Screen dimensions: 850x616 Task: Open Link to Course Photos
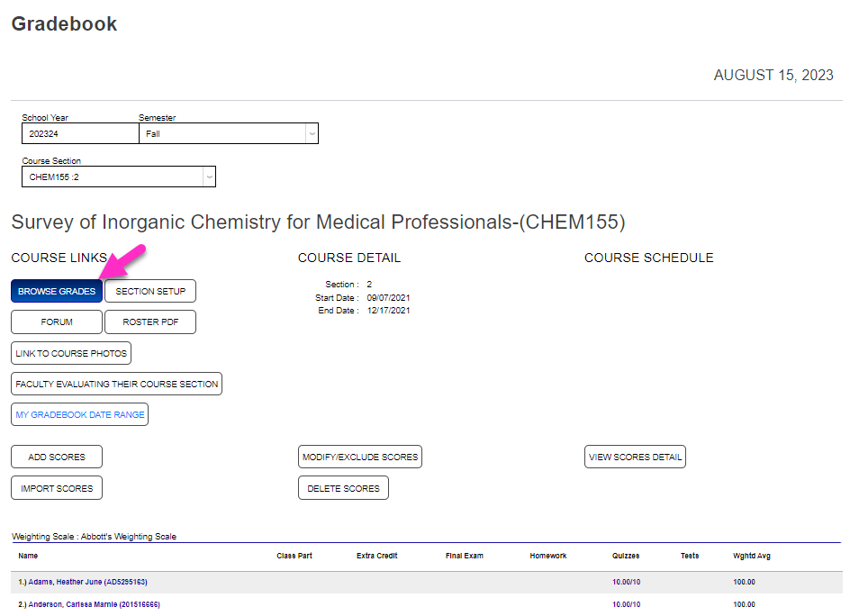pos(70,353)
